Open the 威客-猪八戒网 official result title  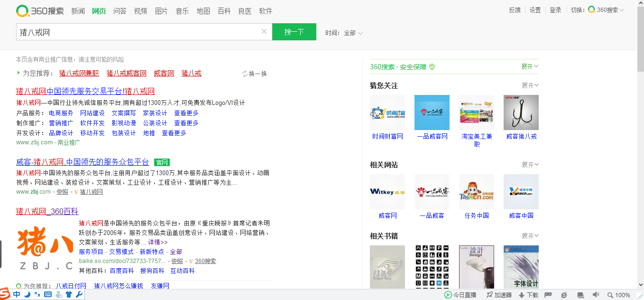click(83, 162)
